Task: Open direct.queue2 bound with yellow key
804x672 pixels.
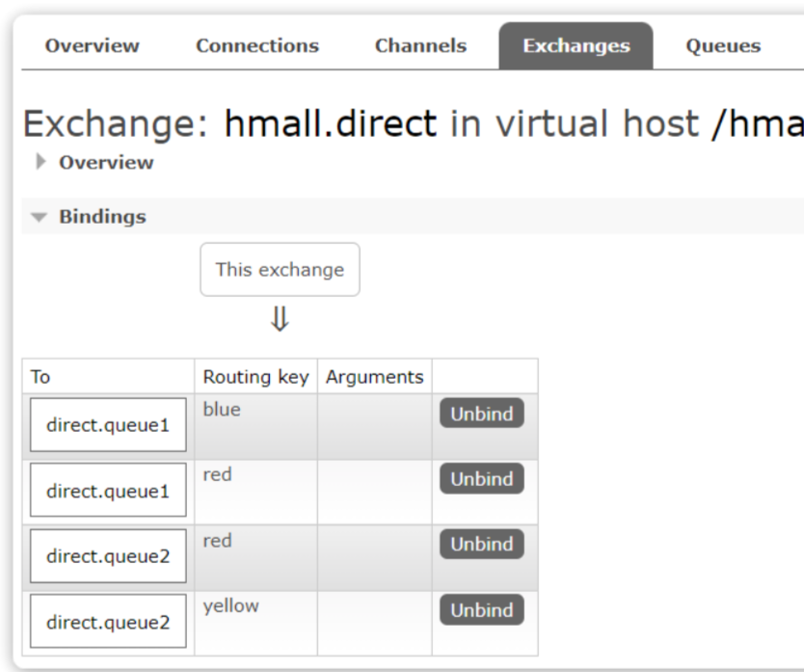Action: pos(108,622)
